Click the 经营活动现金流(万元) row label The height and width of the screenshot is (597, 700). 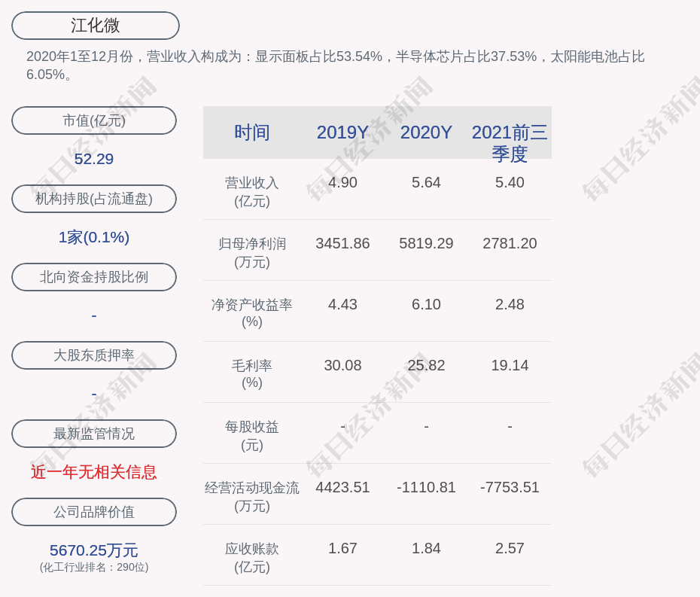(x=252, y=497)
